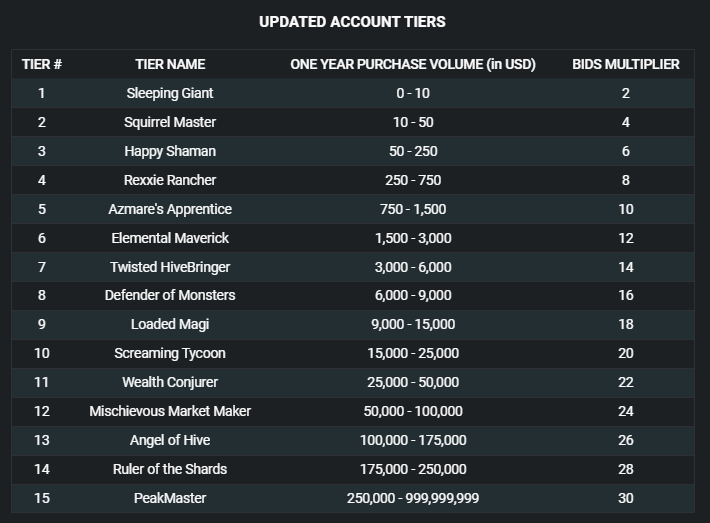Image resolution: width=710 pixels, height=523 pixels.
Task: Click the Happy Shaman cell
Action: click(x=170, y=151)
